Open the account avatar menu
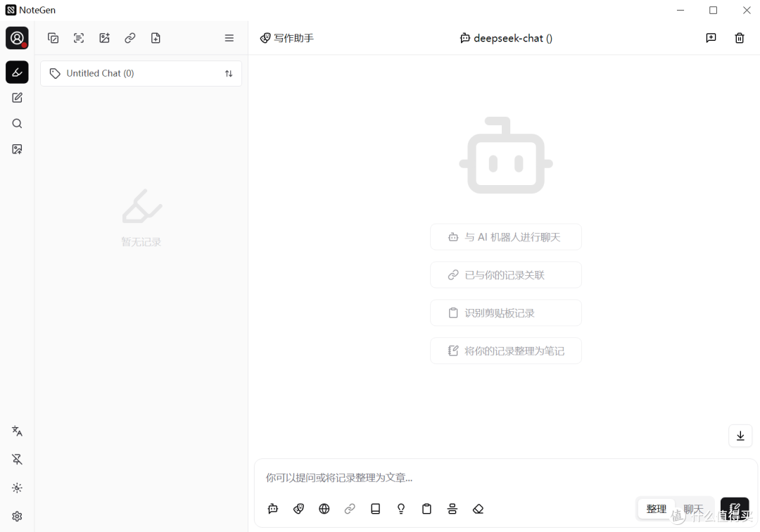 17,38
